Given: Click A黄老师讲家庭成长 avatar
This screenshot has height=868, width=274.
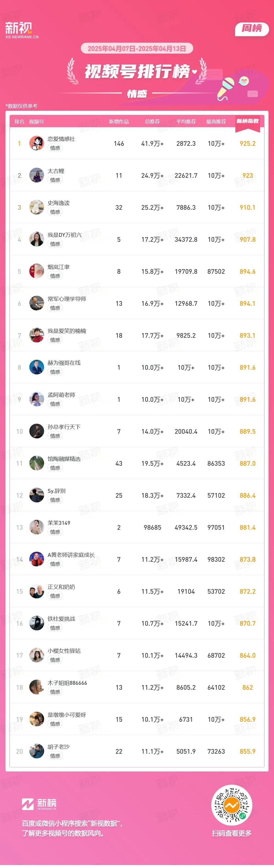Looking at the screenshot, I should (36, 560).
